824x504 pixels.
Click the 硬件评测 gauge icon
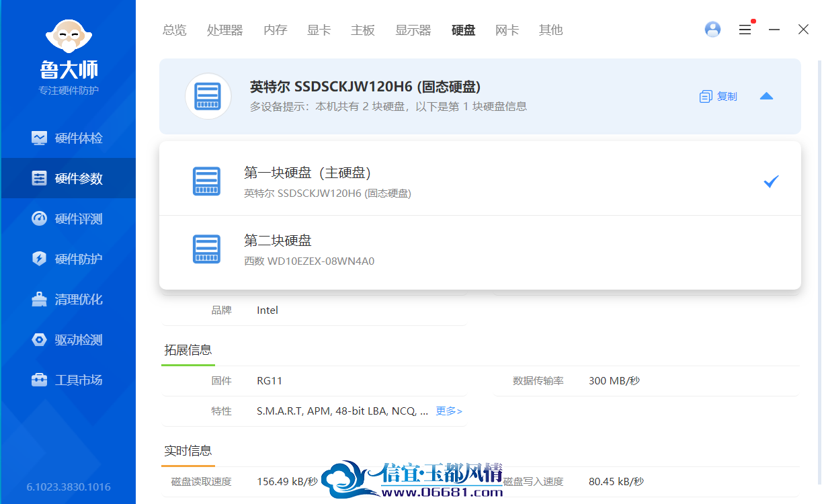[x=40, y=219]
